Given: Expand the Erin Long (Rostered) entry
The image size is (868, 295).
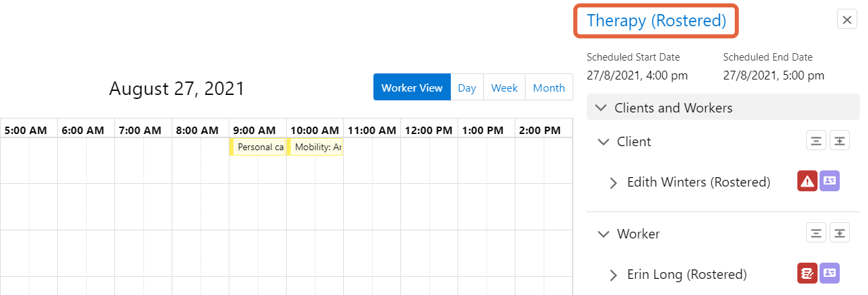Looking at the screenshot, I should (613, 275).
